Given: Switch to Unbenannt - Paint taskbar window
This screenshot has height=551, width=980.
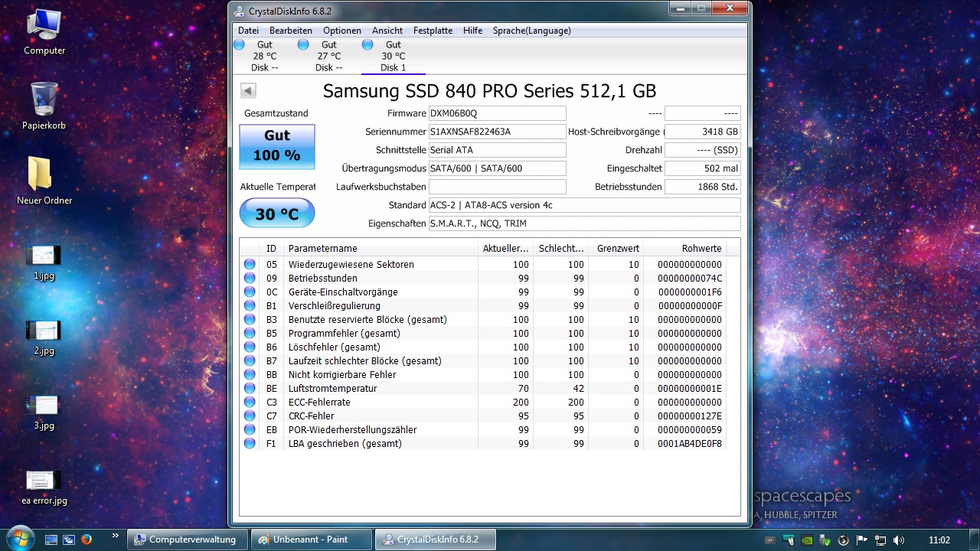Looking at the screenshot, I should (x=312, y=540).
